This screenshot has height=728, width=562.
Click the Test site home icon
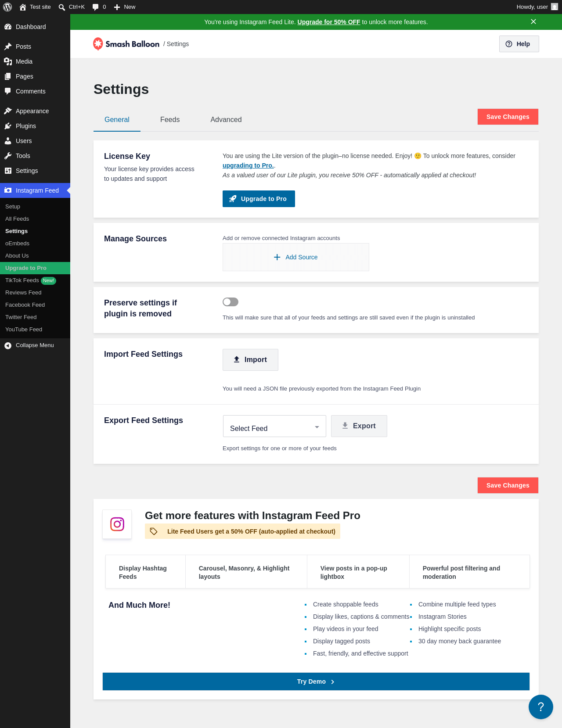[23, 7]
